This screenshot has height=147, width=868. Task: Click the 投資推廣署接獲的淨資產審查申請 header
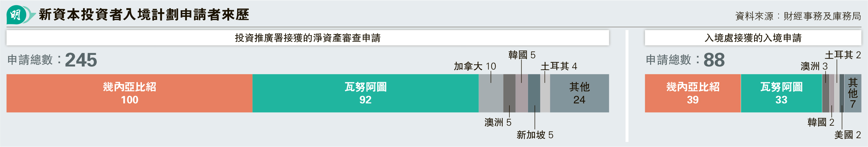tap(308, 38)
